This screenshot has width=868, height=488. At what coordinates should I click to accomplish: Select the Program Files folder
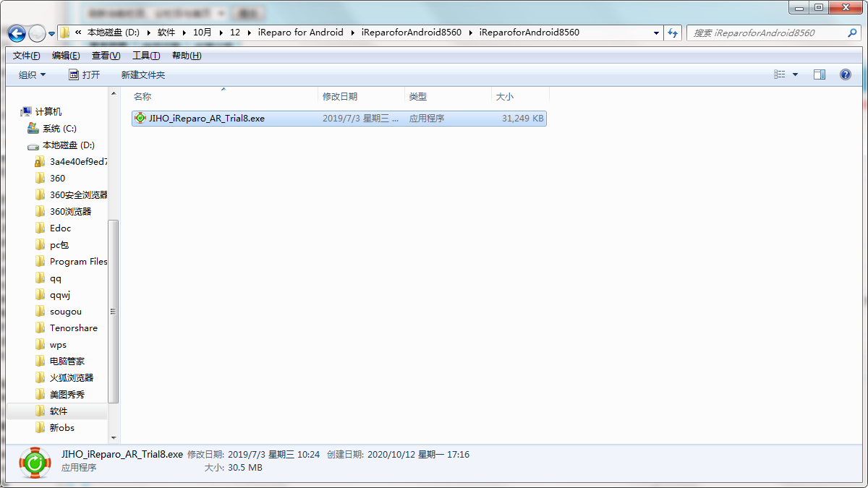(79, 261)
